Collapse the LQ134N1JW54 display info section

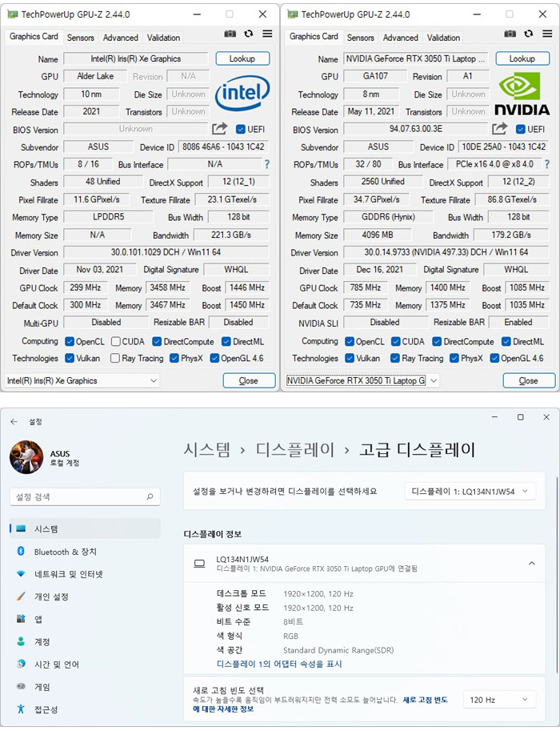coord(531,563)
